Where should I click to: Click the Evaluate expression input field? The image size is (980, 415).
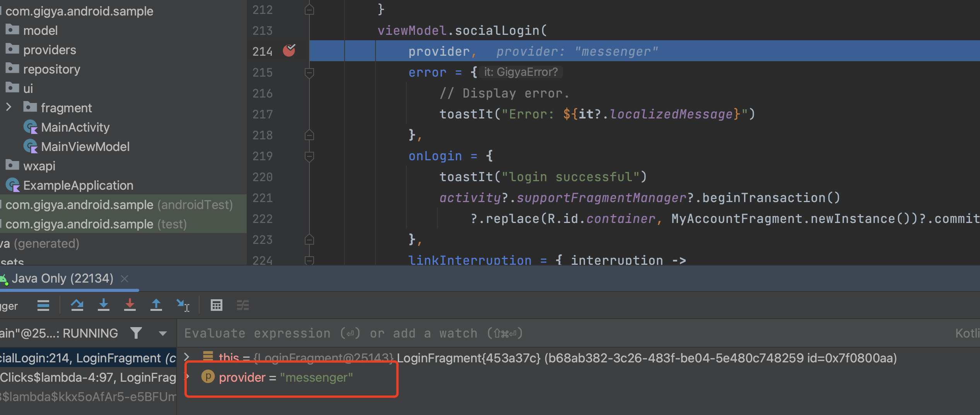[348, 333]
